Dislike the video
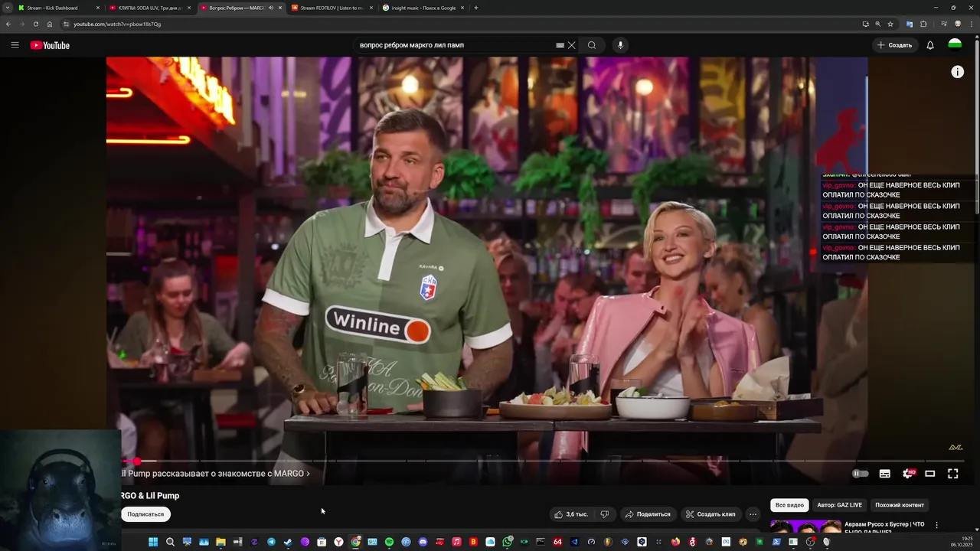 point(604,514)
